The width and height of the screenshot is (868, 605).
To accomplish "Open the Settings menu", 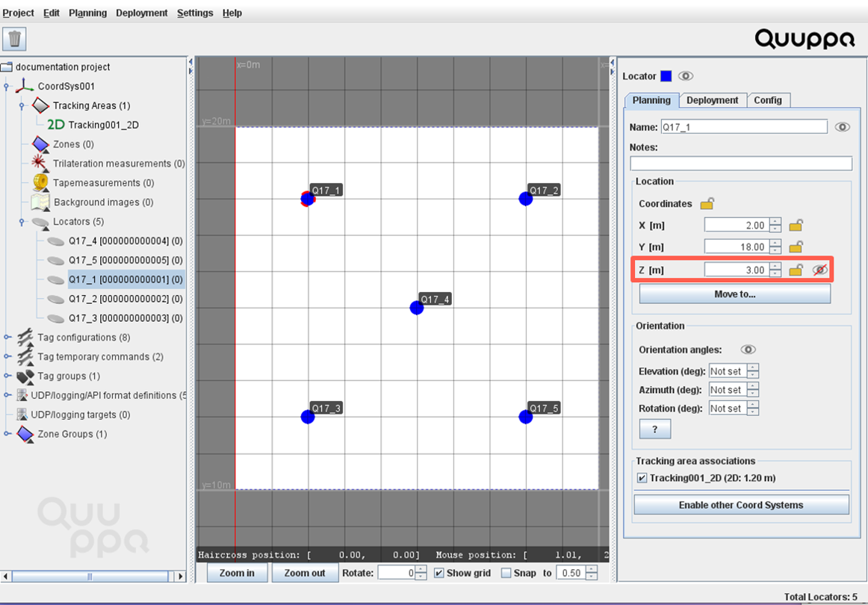I will point(195,13).
